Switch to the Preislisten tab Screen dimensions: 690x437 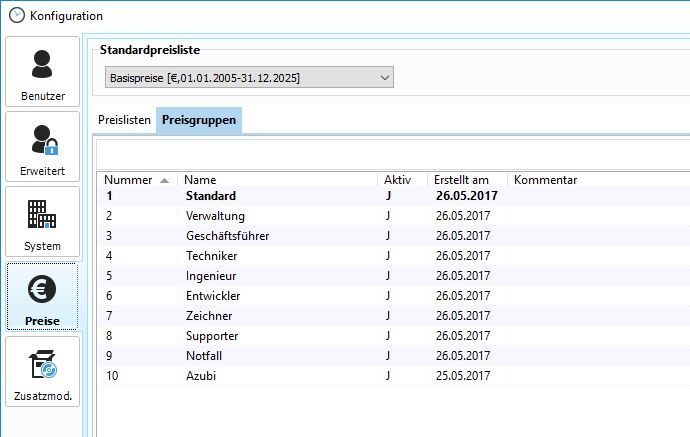(125, 120)
